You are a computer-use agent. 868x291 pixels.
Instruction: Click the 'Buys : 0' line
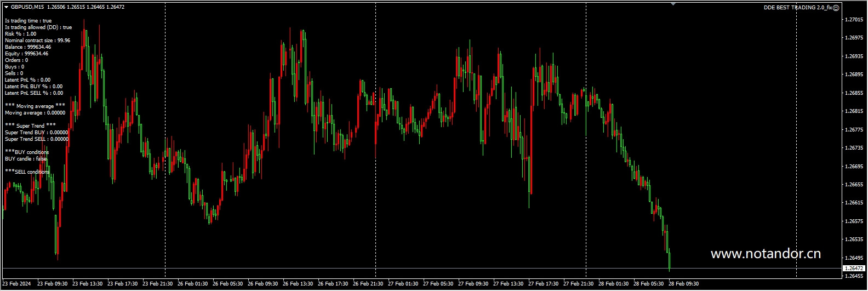14,67
